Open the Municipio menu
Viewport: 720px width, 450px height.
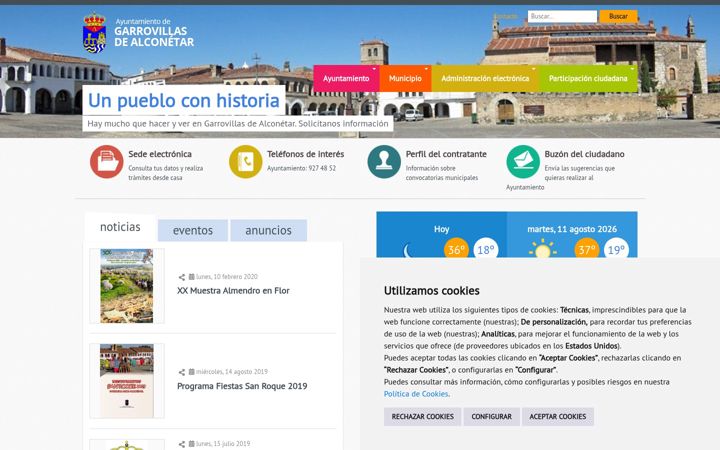click(x=405, y=79)
